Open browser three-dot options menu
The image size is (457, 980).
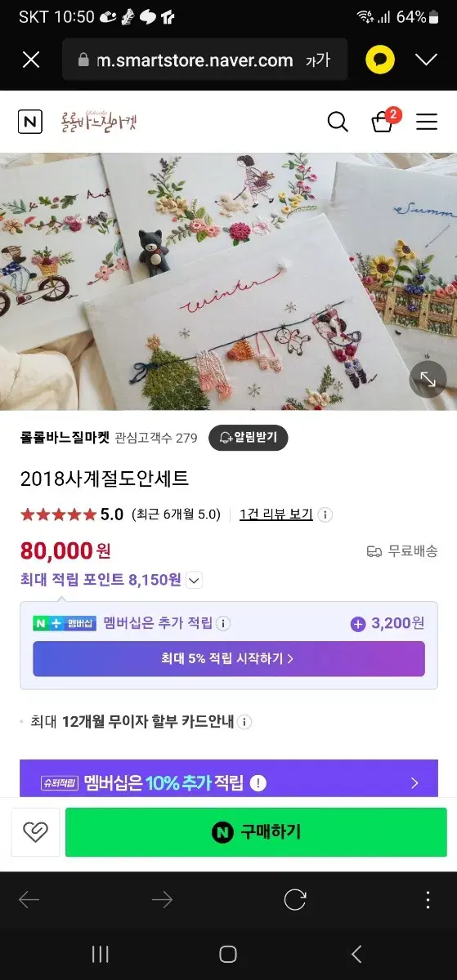point(428,900)
